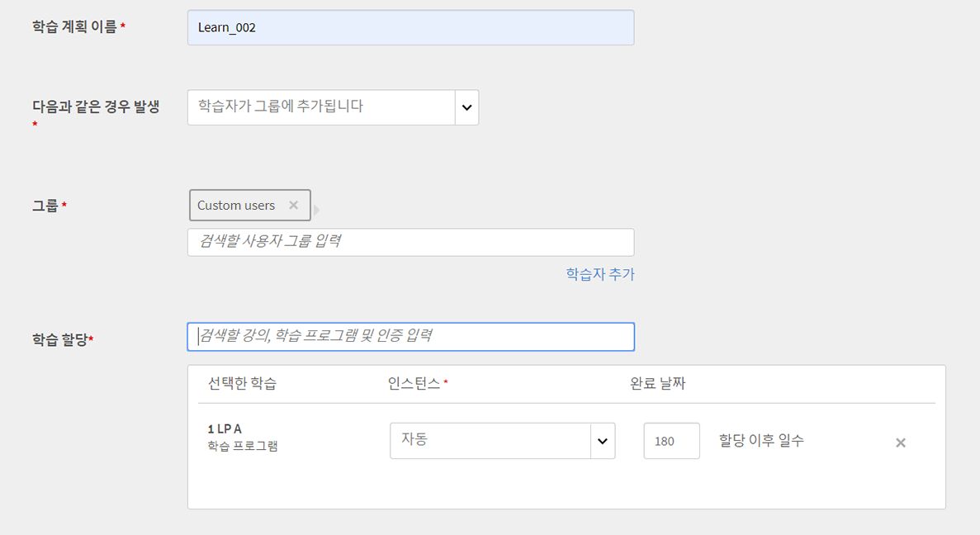Viewport: 980px width, 535px height.
Task: Click the 1 LP A learning program name
Action: click(225, 428)
